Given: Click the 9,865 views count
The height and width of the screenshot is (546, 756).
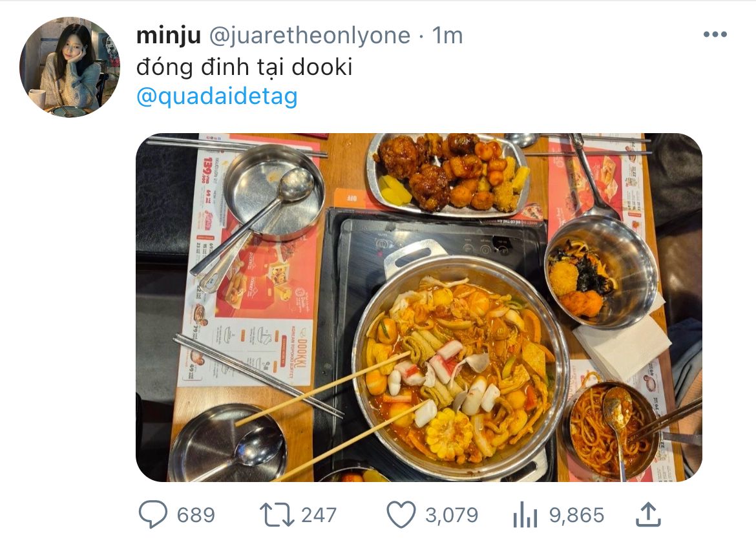Looking at the screenshot, I should click(x=576, y=515).
